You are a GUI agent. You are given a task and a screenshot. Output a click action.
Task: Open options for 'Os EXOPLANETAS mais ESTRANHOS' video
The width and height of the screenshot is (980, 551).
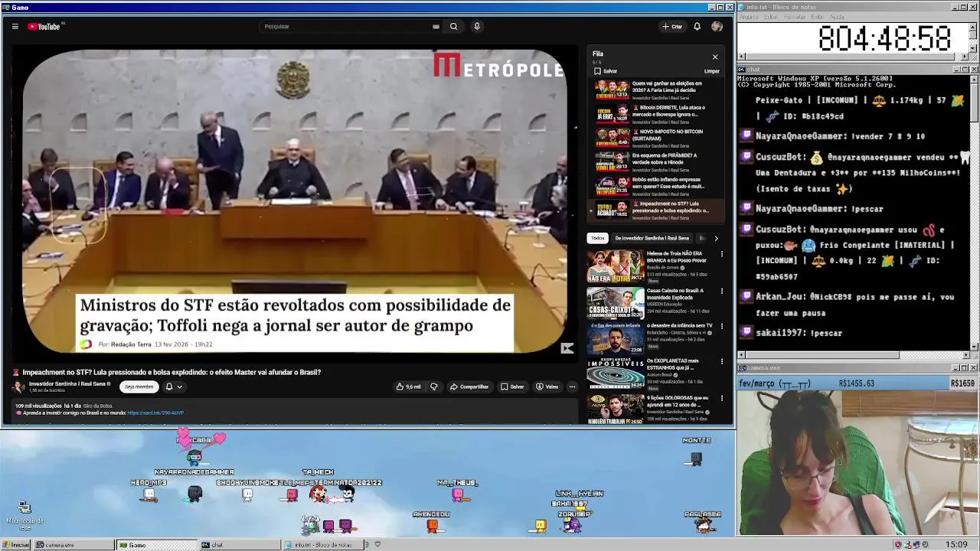721,361
